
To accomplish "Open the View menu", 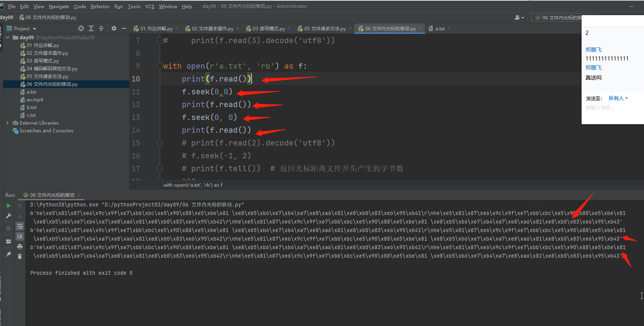I will pos(39,6).
